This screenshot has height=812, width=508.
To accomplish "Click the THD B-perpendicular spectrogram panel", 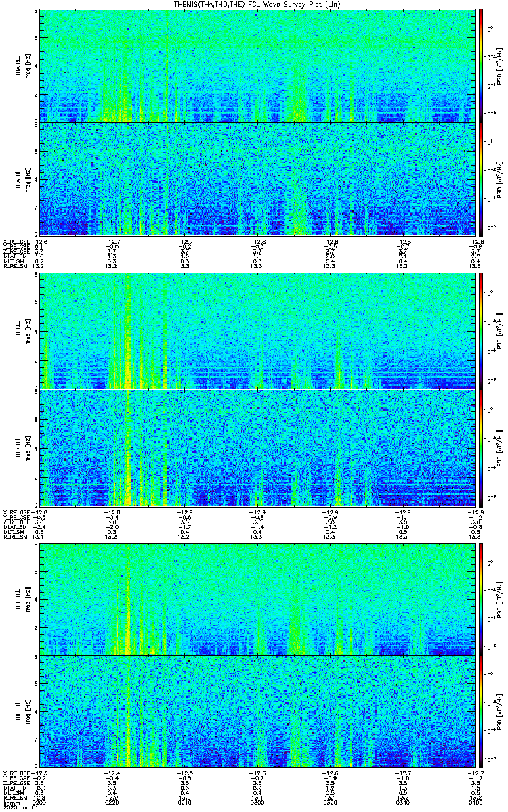I will pyautogui.click(x=258, y=331).
